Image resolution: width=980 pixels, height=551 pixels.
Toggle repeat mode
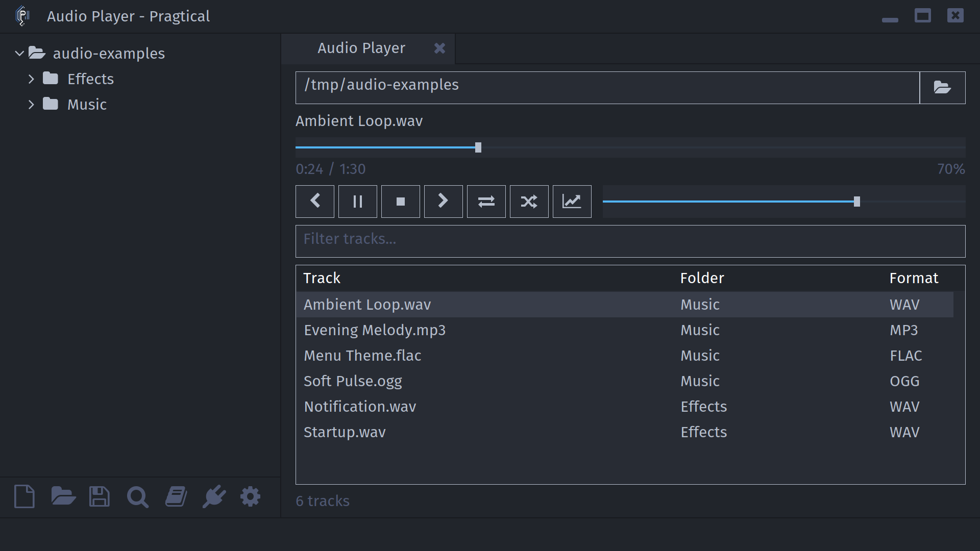click(486, 202)
